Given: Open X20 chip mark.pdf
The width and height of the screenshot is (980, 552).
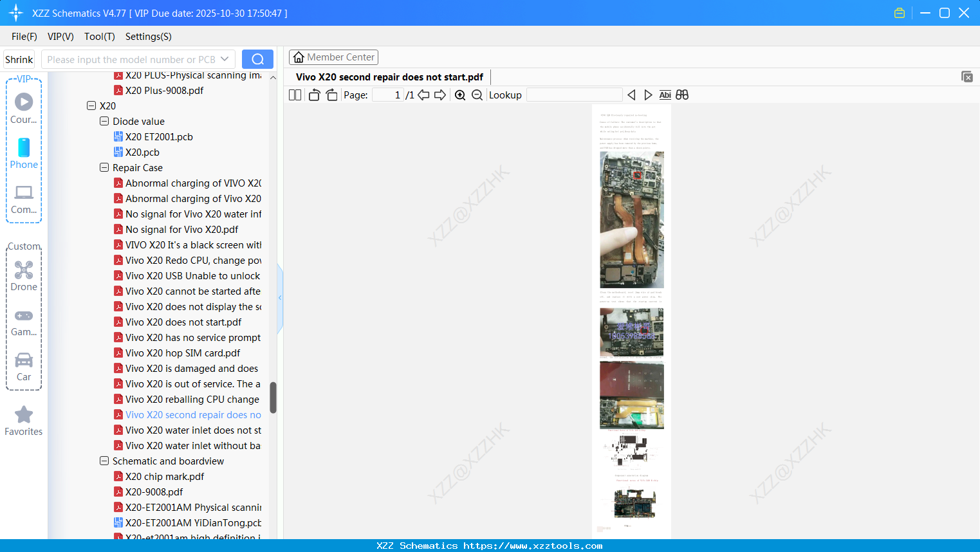Looking at the screenshot, I should pyautogui.click(x=165, y=477).
